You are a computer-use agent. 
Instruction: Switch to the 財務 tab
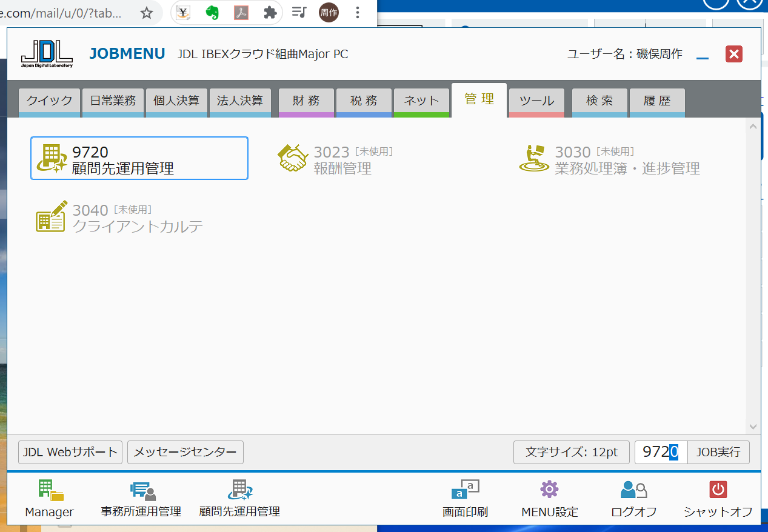(306, 101)
